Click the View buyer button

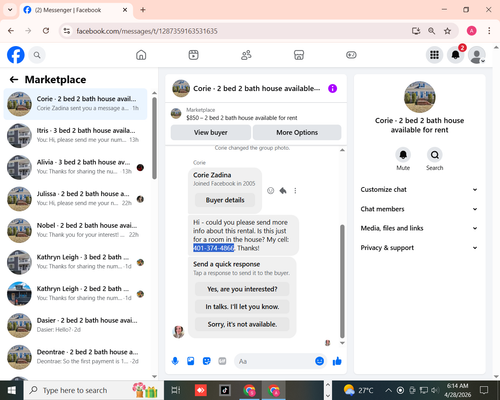(211, 132)
